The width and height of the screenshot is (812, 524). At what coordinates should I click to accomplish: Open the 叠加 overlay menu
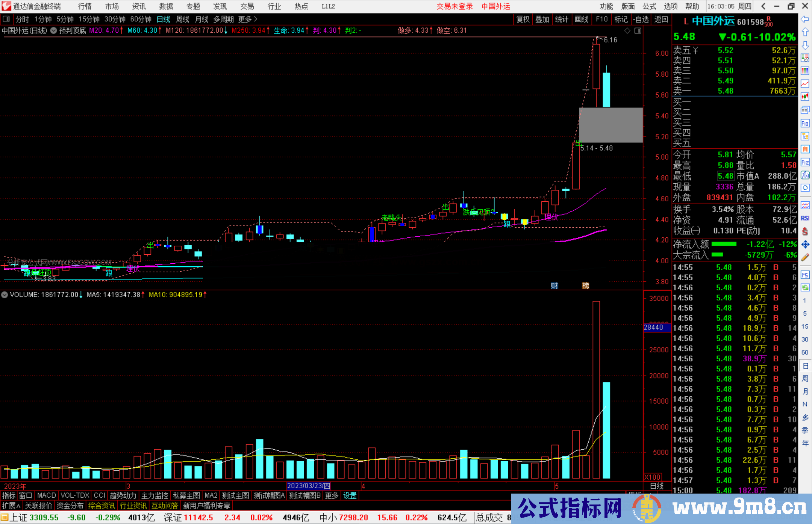[542, 19]
